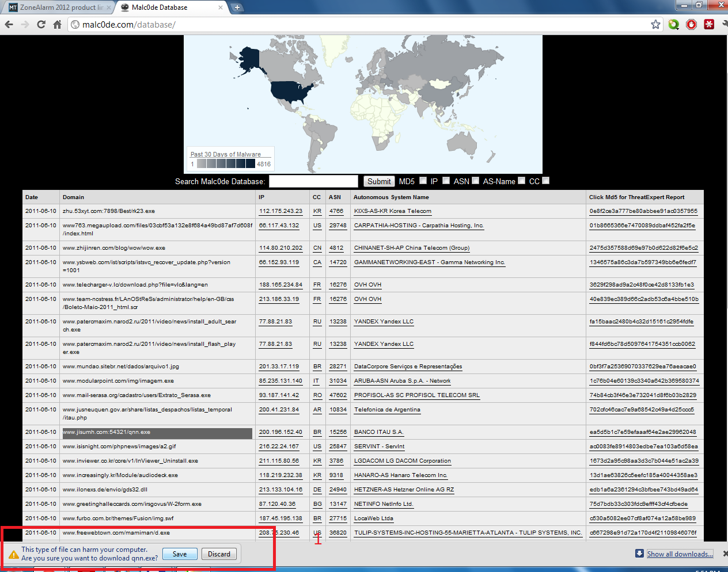Select the Malc0de Database tab
Viewport: 728px width, 572px height.
(x=167, y=7)
